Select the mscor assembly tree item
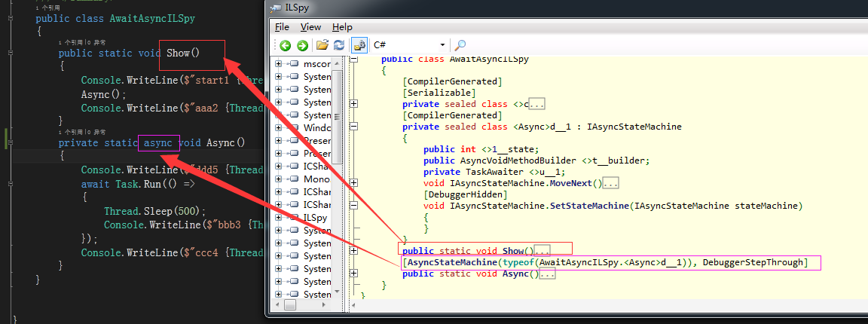Image resolution: width=868 pixels, height=324 pixels. [317, 64]
